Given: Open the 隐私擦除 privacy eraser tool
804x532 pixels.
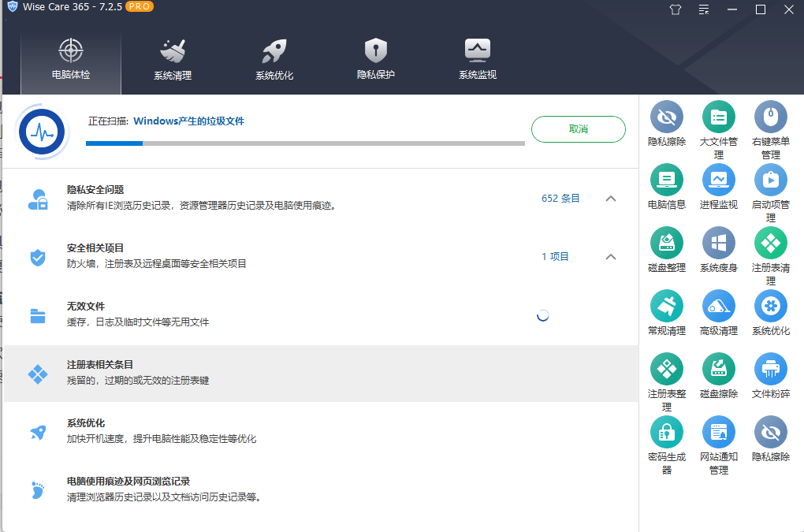Looking at the screenshot, I should click(x=666, y=126).
